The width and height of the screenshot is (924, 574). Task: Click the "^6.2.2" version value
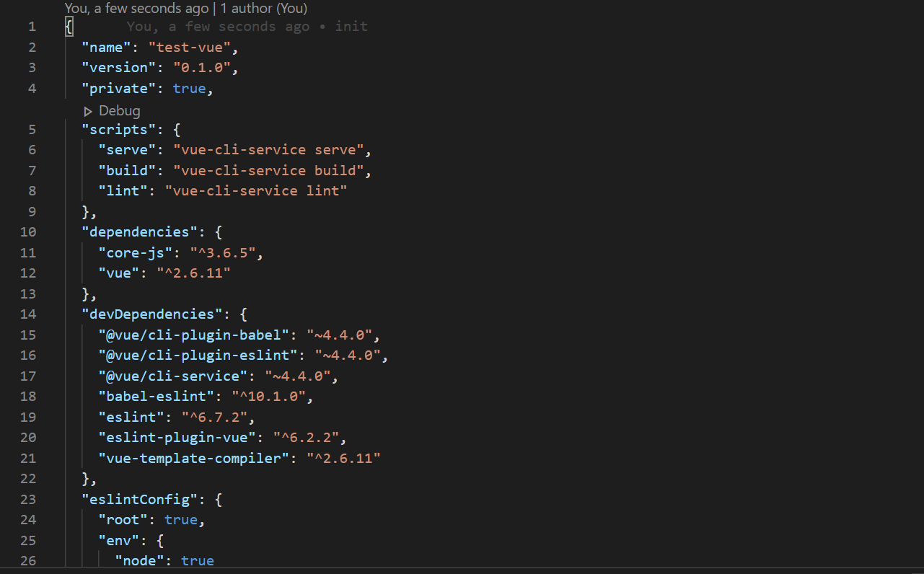pos(306,438)
